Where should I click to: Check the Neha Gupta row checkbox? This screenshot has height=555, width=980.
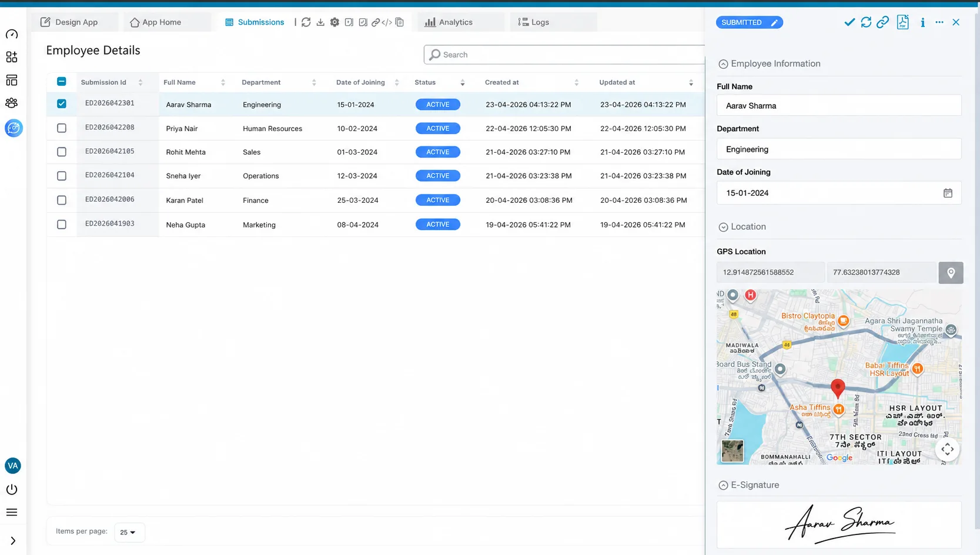[x=62, y=225]
